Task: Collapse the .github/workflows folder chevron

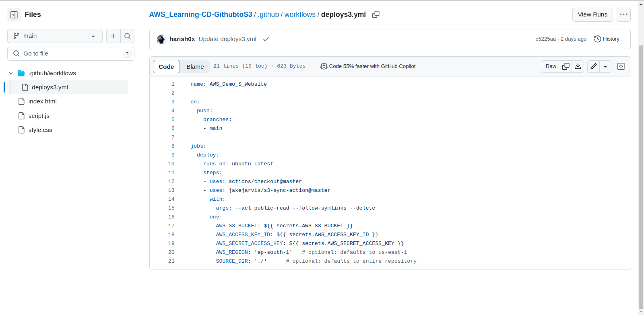Action: [x=11, y=73]
